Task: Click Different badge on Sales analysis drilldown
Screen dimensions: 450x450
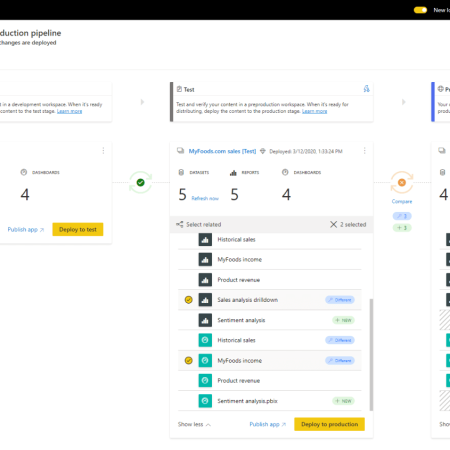Action: coord(340,300)
